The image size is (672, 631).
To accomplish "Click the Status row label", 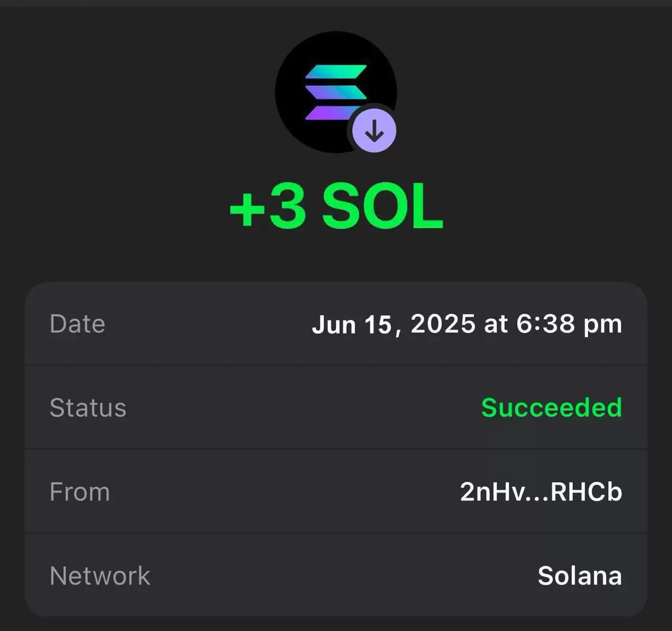I will click(x=88, y=408).
